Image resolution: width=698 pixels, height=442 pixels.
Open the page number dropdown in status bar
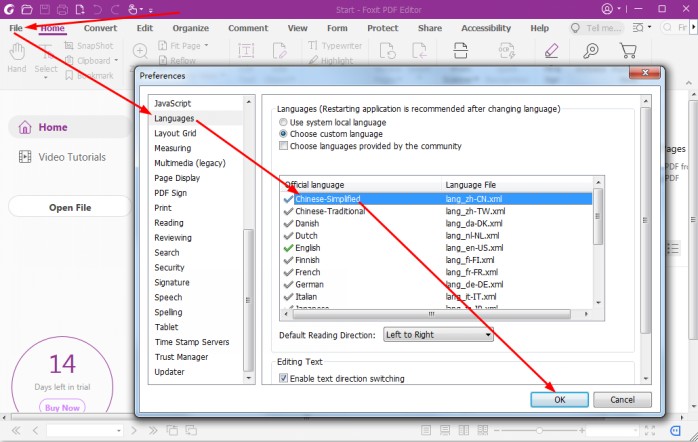coord(118,431)
